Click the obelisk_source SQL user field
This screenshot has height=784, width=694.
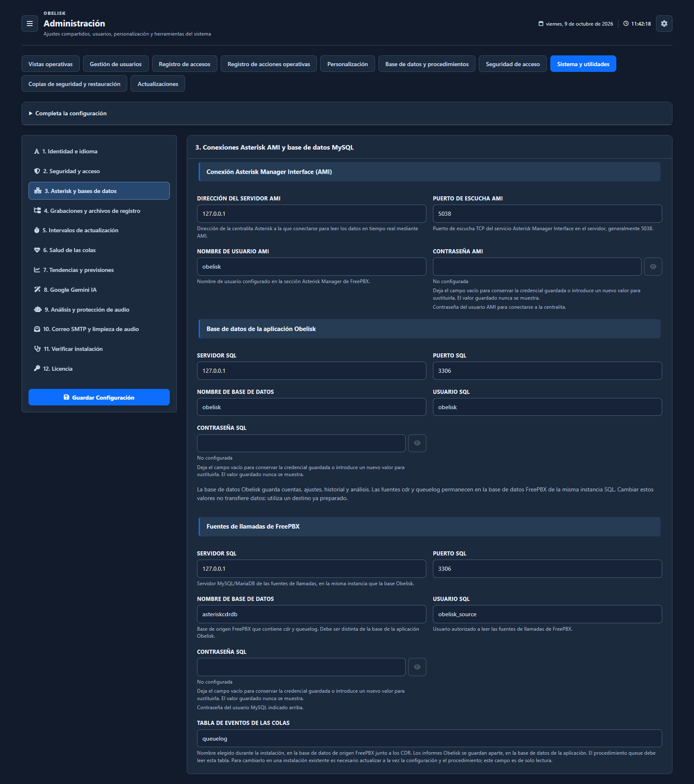point(547,614)
